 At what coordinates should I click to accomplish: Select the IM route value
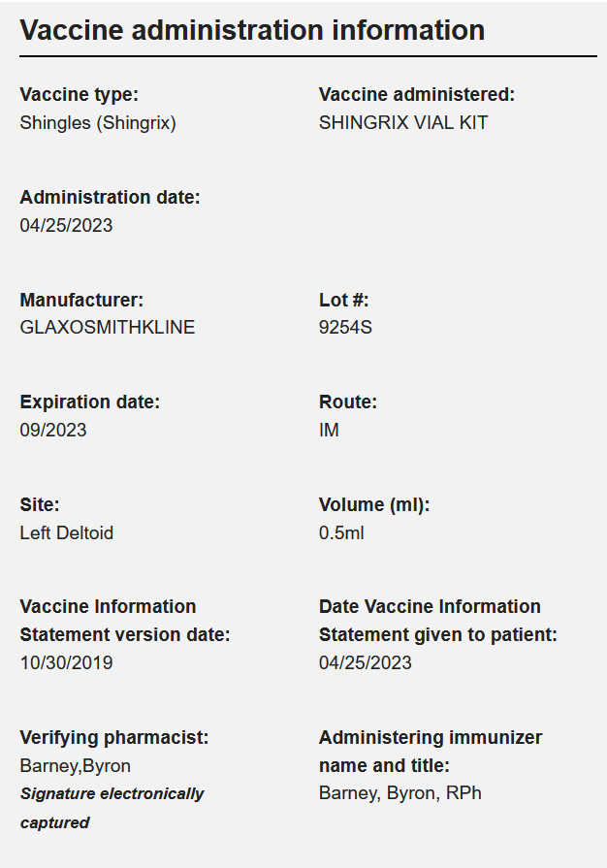point(329,431)
